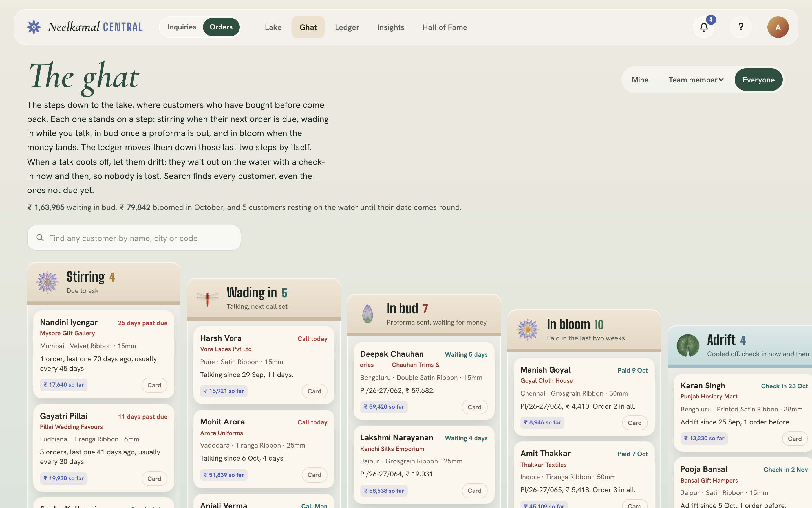Open Card for Lakshmi Narayanan

(x=475, y=491)
